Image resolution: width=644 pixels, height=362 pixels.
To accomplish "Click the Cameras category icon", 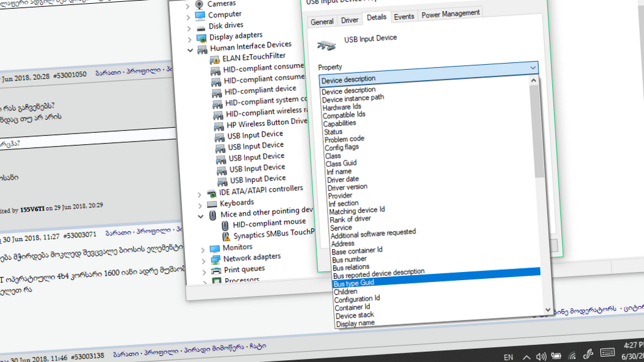I will tap(199, 4).
